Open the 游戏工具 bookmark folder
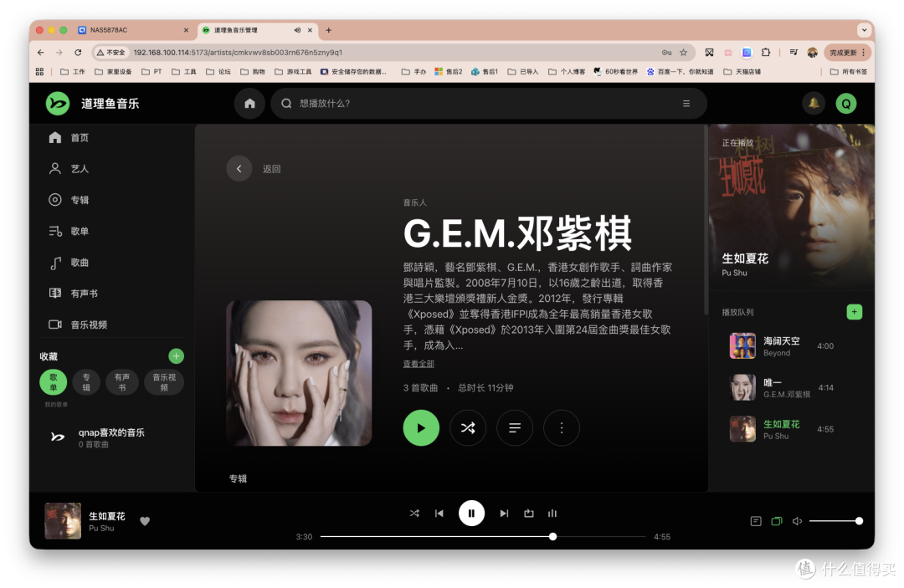Viewport: 904px width, 588px height. pyautogui.click(x=293, y=72)
